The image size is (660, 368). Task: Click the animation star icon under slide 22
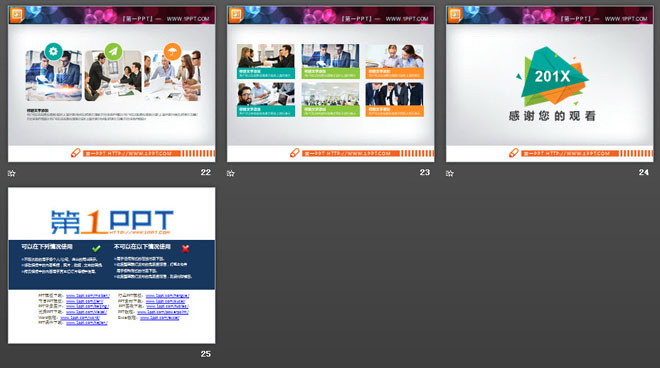[x=11, y=173]
